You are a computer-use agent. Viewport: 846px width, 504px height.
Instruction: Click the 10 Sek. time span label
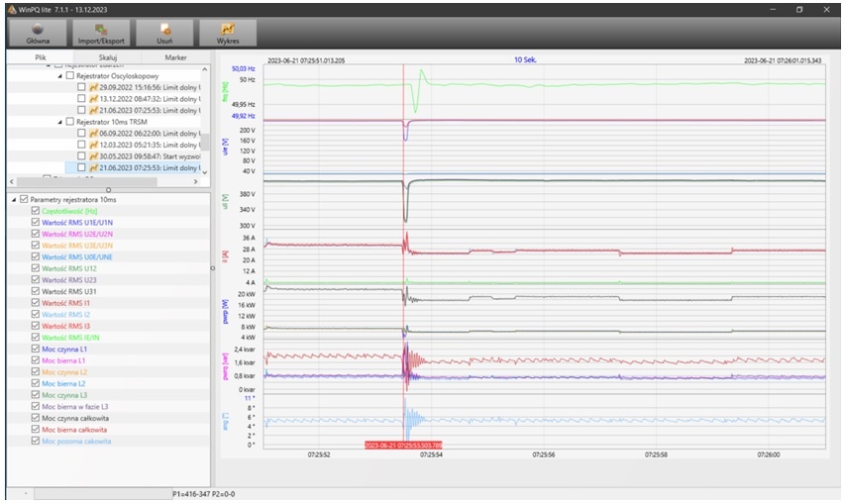click(525, 59)
